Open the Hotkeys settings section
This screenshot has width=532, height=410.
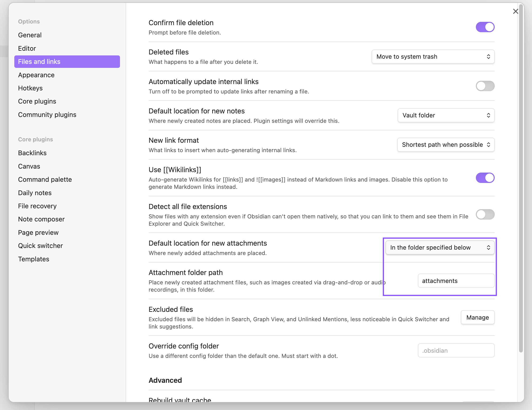[x=31, y=88]
